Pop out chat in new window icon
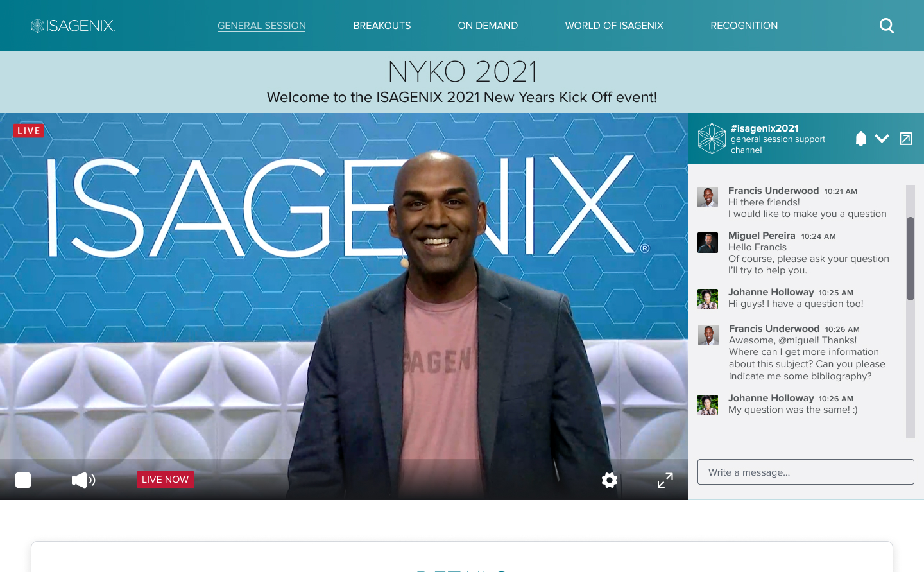Screen dimensions: 924x572 [906, 139]
